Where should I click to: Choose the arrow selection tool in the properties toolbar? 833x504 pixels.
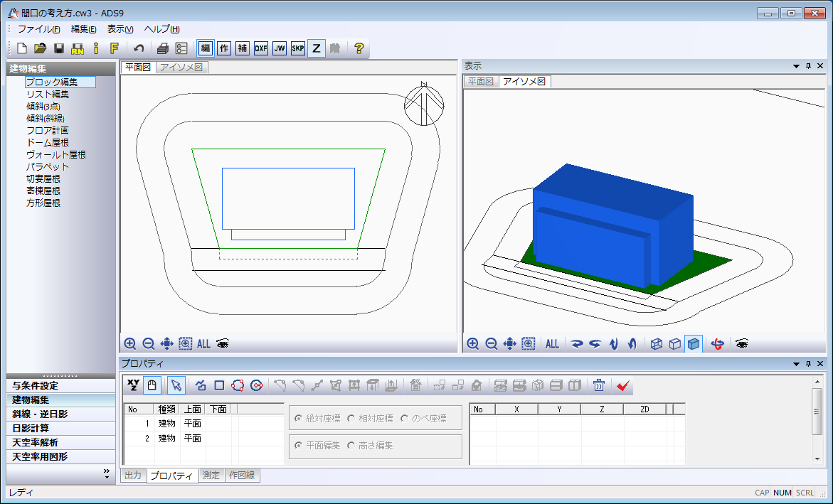176,385
